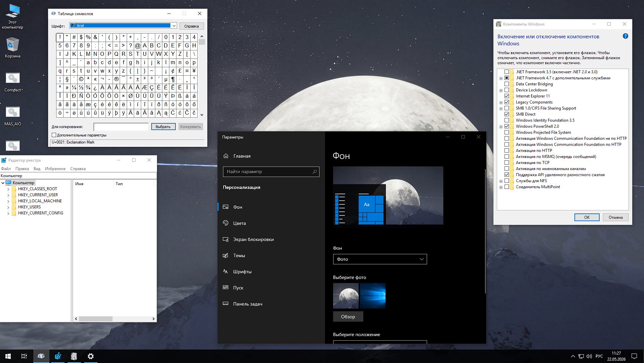The image size is (644, 363).
Task: Check Windows Identity Foundation 3.5 checkbox
Action: coord(507,120)
